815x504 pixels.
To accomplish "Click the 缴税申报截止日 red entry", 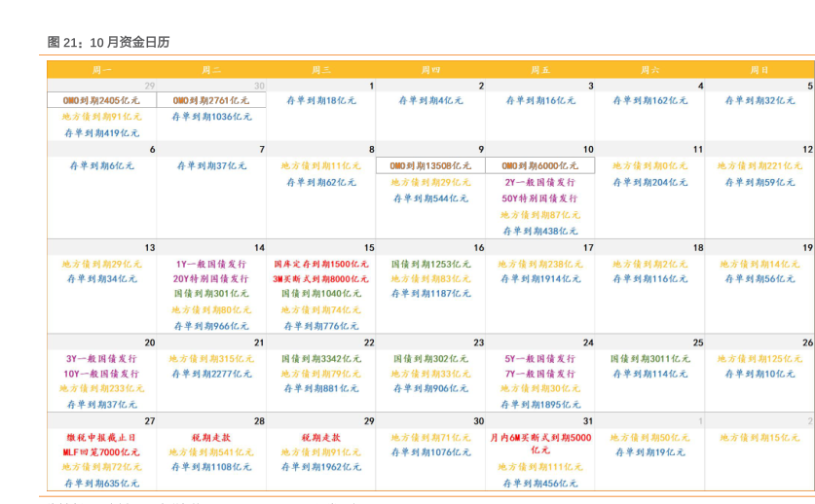I will coord(102,437).
